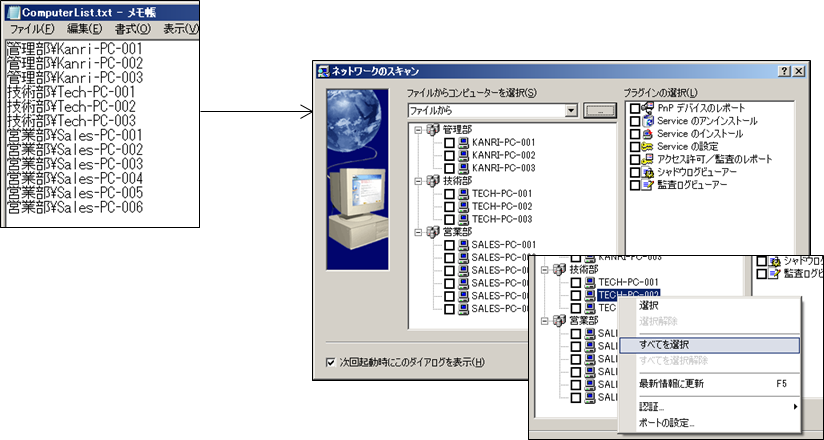The height and width of the screenshot is (440, 824).
Task: Collapse the 管理部 tree node
Action: click(x=418, y=129)
